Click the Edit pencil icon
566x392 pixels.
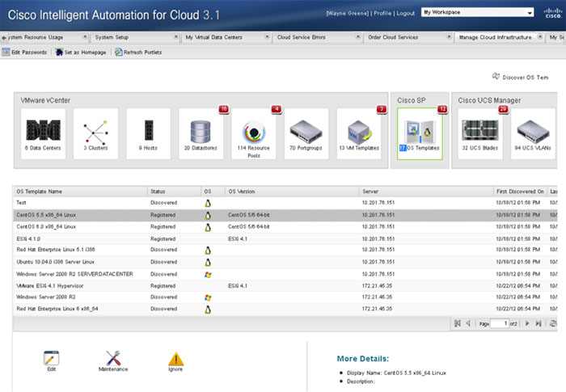(x=51, y=358)
